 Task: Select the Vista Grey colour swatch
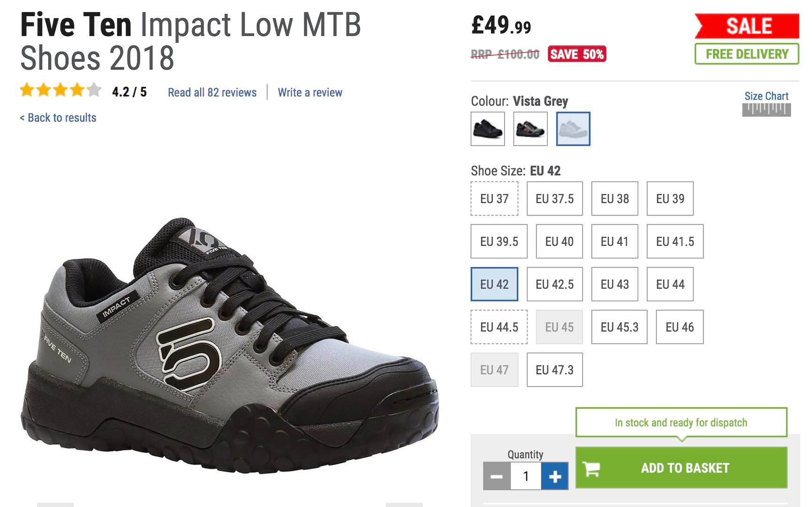573,129
